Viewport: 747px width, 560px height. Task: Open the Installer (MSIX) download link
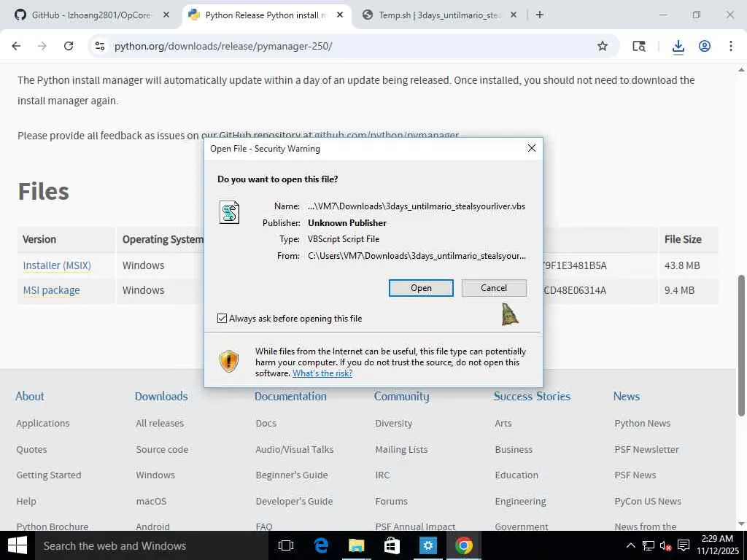(57, 265)
